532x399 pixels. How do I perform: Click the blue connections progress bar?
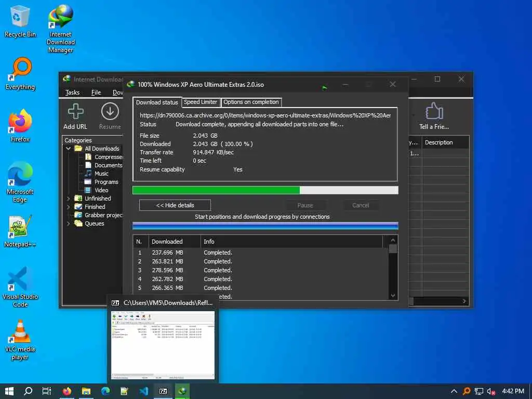coord(265,225)
